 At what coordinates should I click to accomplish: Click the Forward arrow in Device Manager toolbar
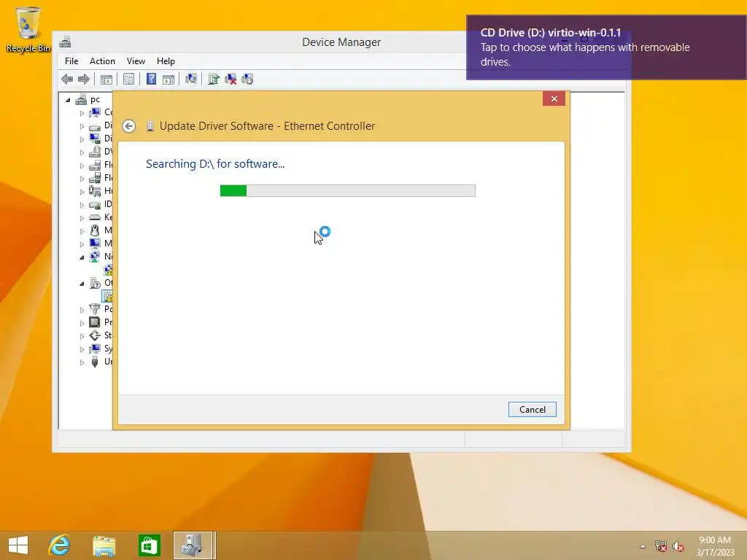click(x=84, y=79)
